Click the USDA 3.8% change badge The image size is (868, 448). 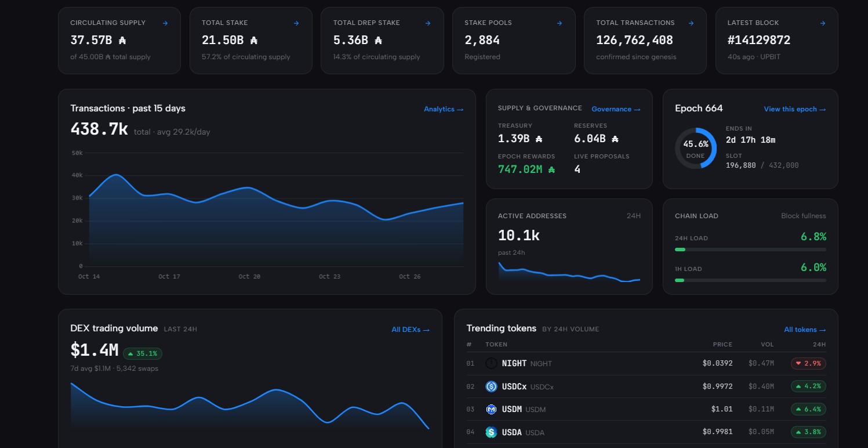tap(808, 432)
